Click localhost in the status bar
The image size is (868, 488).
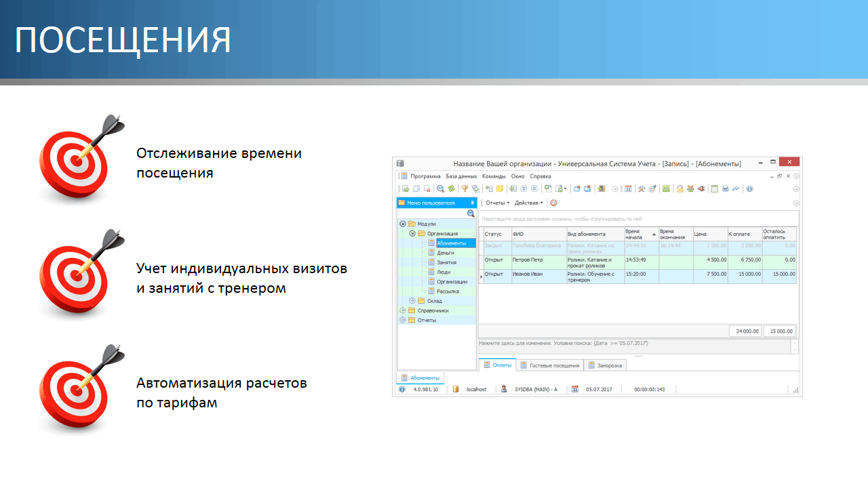coord(477,390)
